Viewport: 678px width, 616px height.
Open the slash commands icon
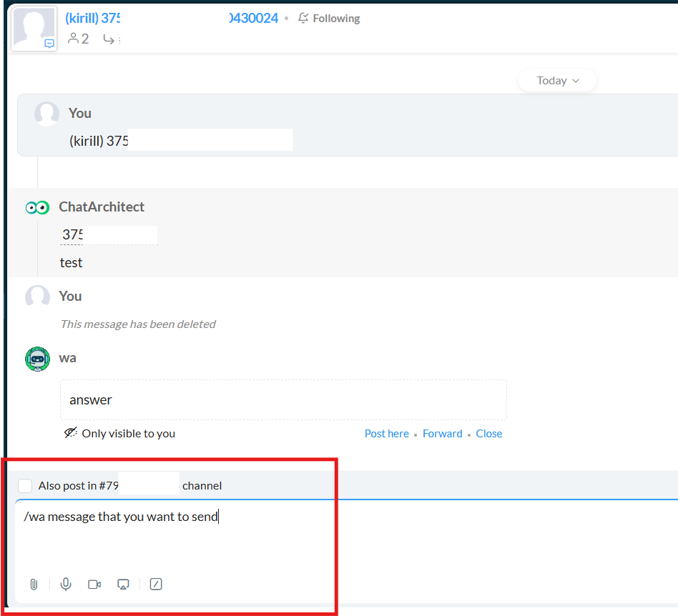click(156, 584)
